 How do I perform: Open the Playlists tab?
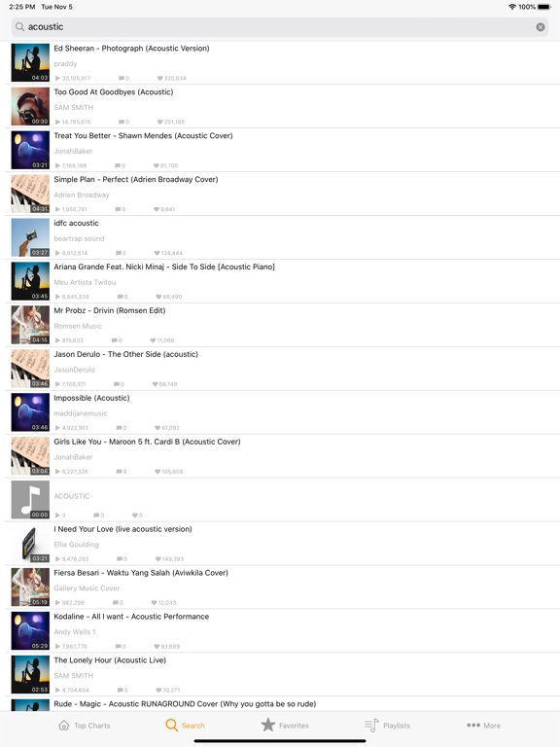(387, 725)
